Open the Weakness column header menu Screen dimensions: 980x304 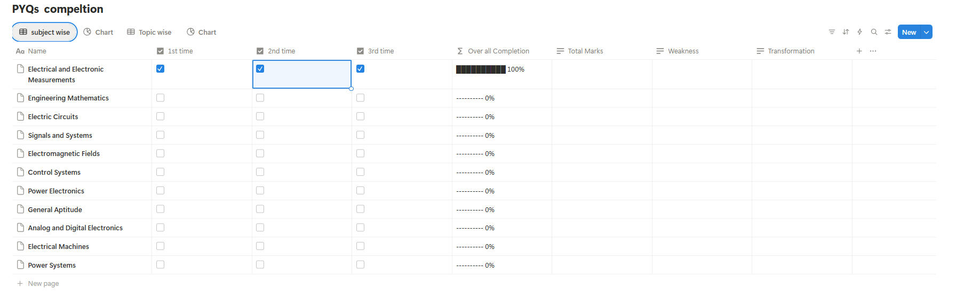point(683,51)
